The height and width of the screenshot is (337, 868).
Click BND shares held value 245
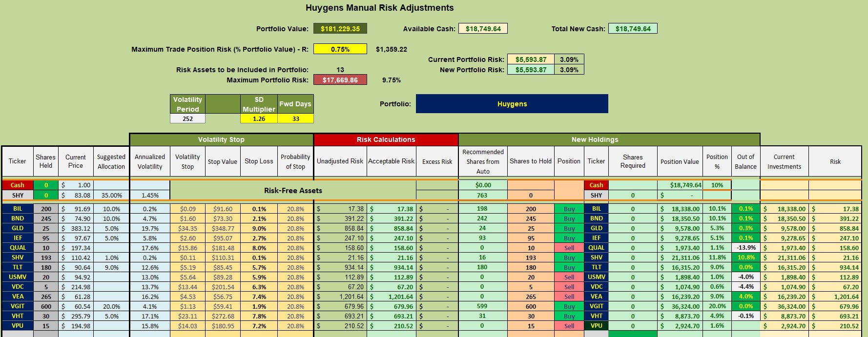(x=46, y=218)
